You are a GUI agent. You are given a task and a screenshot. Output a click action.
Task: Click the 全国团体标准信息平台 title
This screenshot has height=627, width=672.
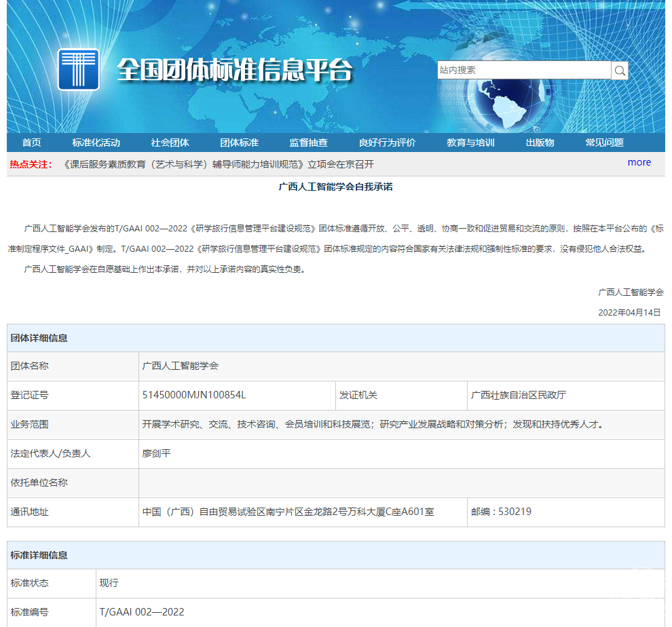(x=235, y=70)
